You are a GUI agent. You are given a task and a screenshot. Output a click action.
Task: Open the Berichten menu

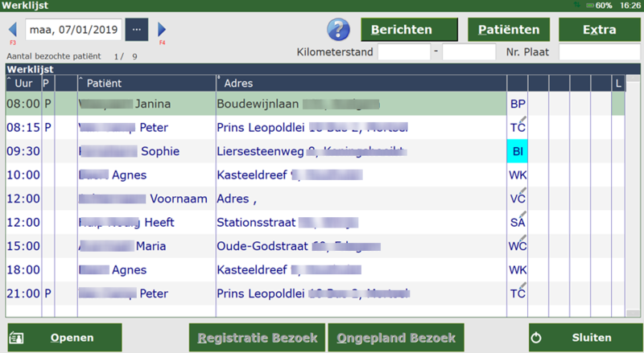click(x=407, y=30)
